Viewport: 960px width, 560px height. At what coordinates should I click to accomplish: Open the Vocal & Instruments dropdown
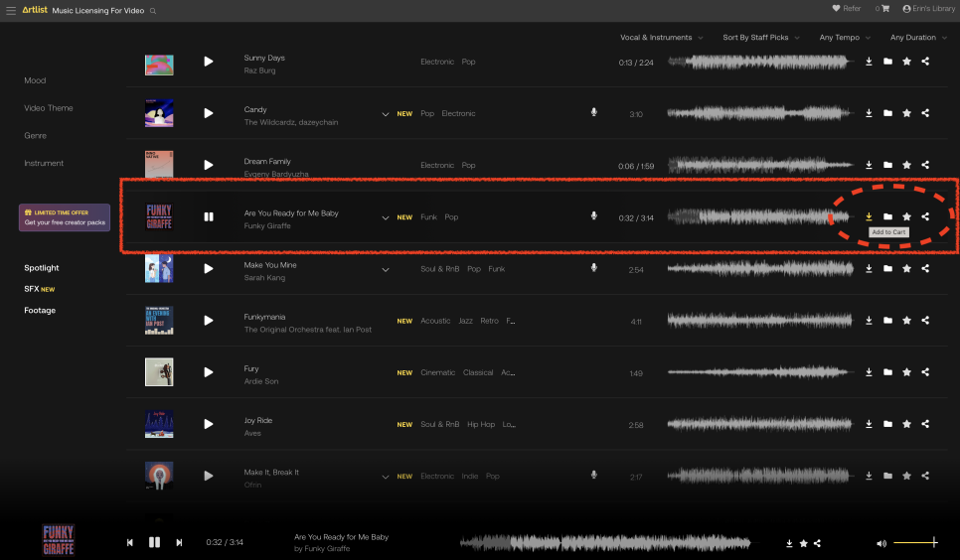(661, 38)
